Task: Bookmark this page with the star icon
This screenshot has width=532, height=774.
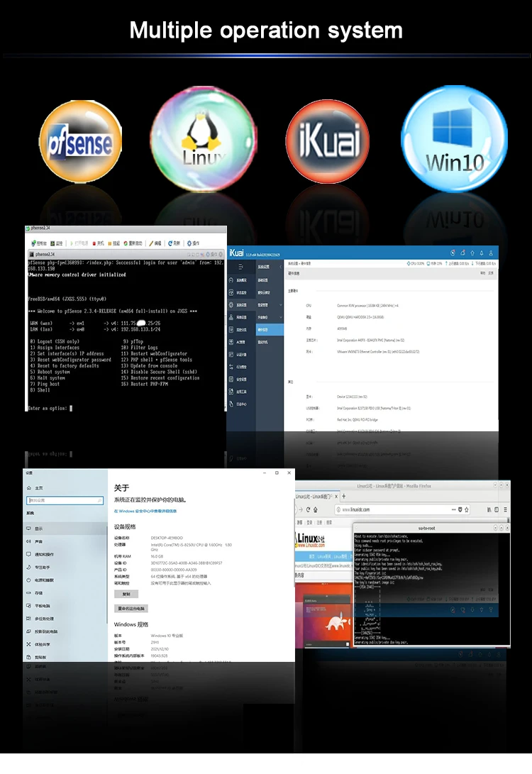Action: click(466, 509)
